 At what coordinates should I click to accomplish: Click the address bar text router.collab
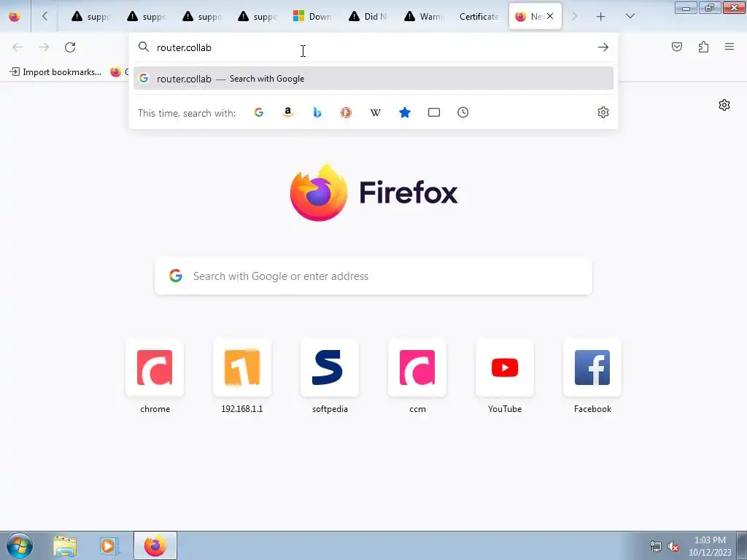coord(184,47)
